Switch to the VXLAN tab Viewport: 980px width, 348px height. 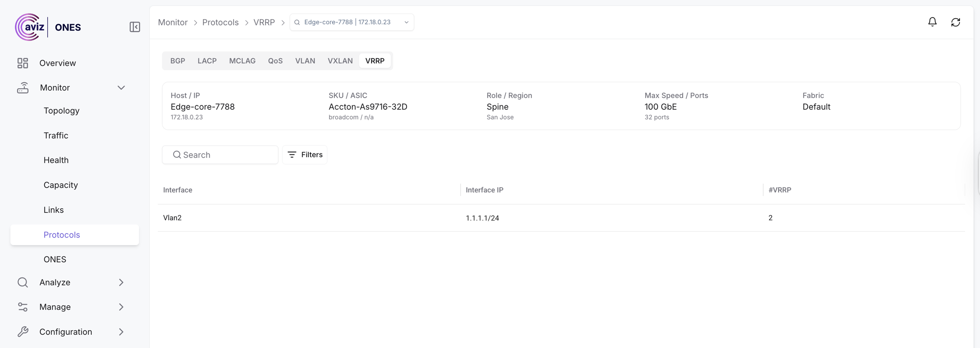(x=340, y=61)
